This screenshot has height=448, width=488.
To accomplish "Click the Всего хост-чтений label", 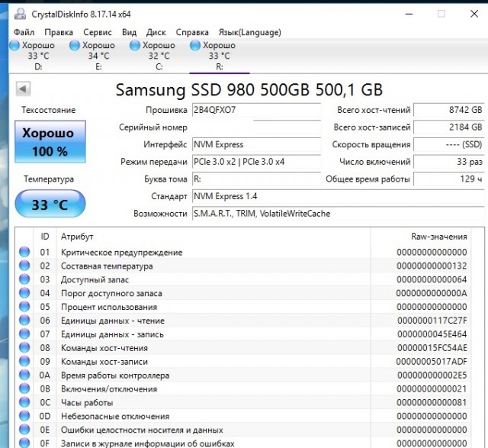I will 374,110.
